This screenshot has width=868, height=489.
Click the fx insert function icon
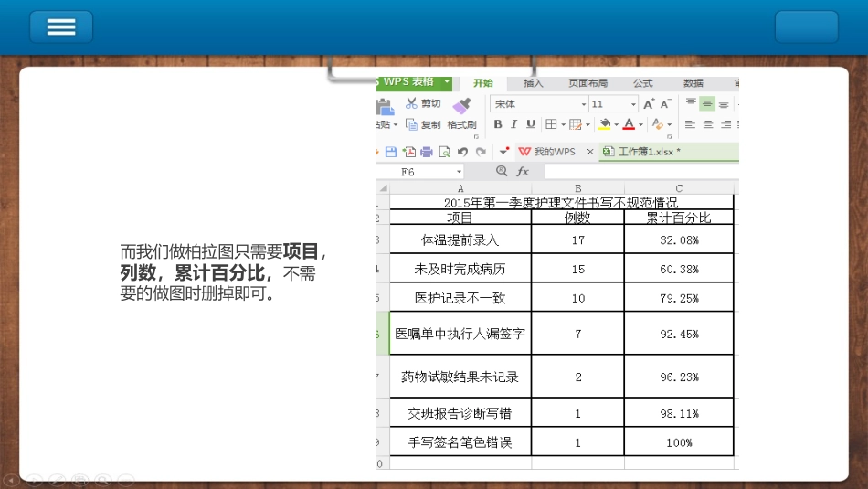pos(523,171)
